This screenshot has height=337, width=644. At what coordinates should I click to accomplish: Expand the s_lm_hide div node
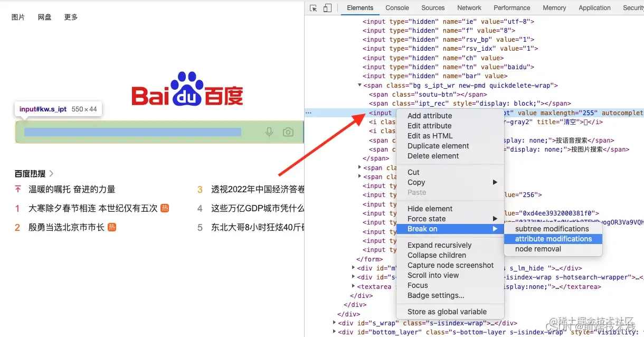pos(353,268)
